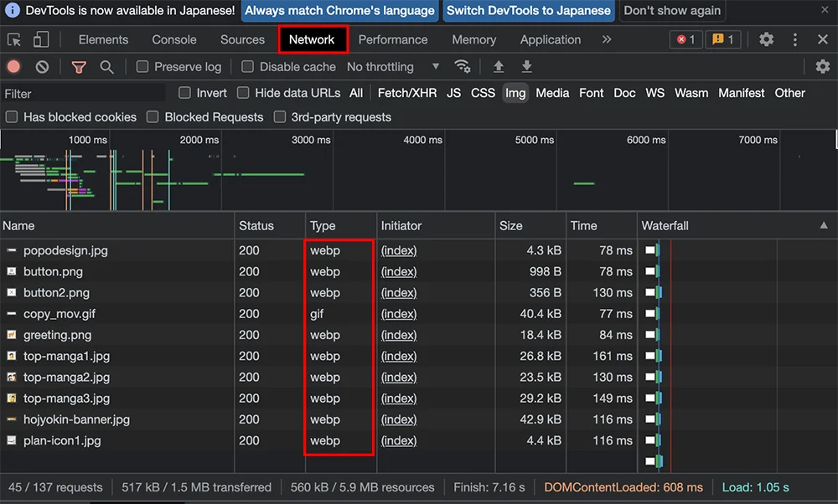Viewport: 838px width, 504px height.
Task: Click the red record network log button
Action: click(x=13, y=67)
